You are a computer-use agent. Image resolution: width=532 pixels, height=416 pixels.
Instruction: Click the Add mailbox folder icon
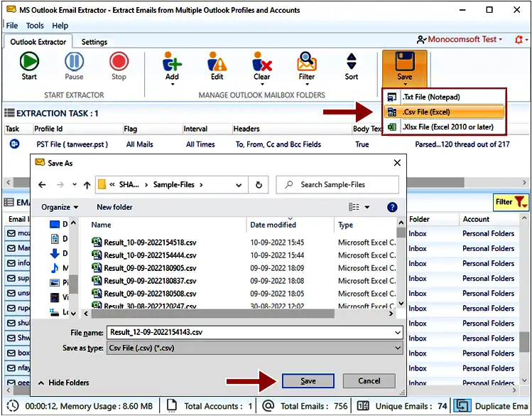click(172, 61)
